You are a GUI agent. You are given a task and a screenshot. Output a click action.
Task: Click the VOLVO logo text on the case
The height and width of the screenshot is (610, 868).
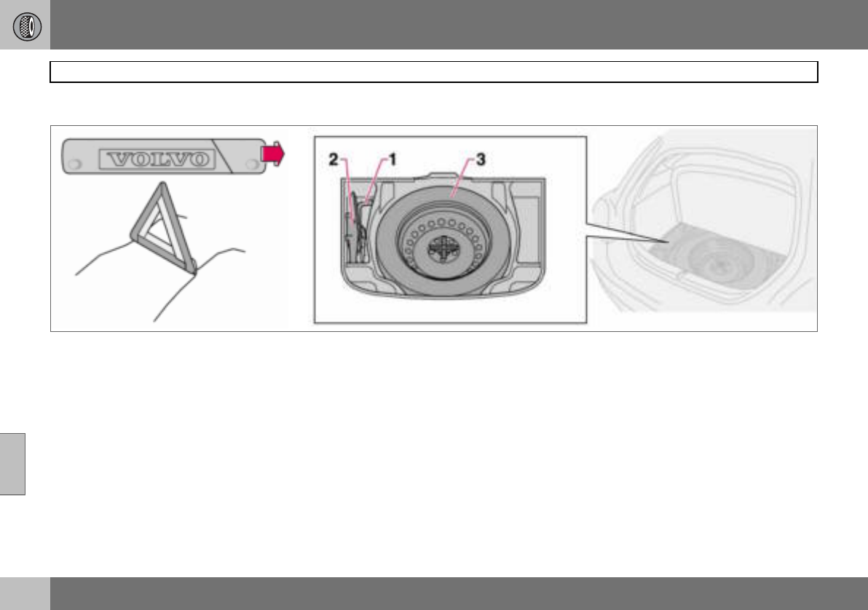[x=157, y=159]
